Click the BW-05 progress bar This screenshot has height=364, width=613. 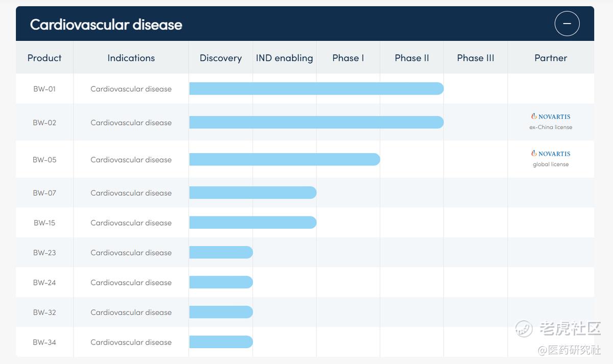coord(285,159)
